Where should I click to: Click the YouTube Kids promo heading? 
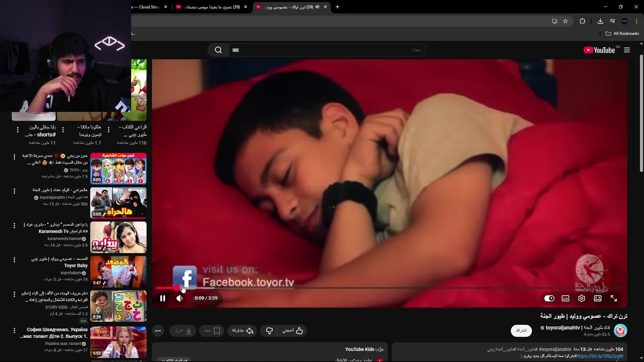(x=364, y=349)
